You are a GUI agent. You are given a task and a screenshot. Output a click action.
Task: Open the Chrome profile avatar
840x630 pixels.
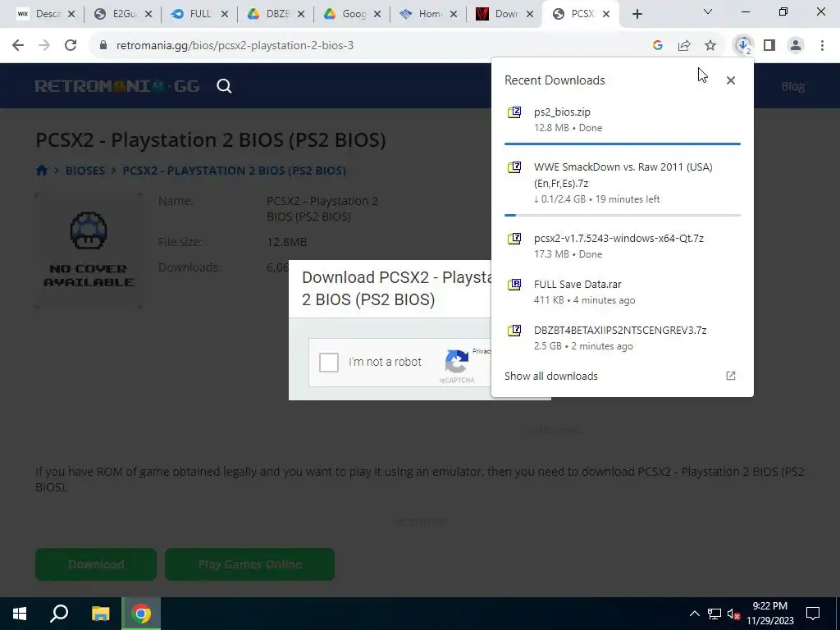coord(796,46)
